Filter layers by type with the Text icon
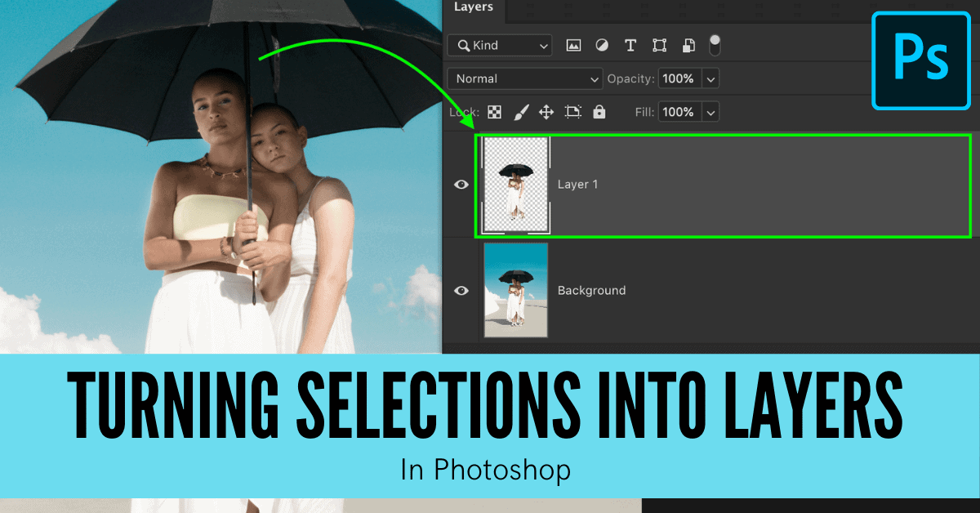 (x=630, y=45)
